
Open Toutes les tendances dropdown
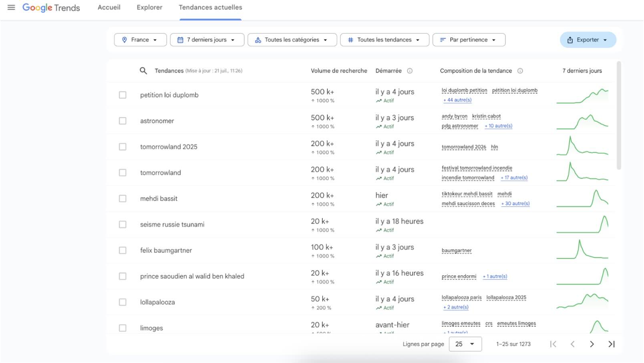pos(384,40)
